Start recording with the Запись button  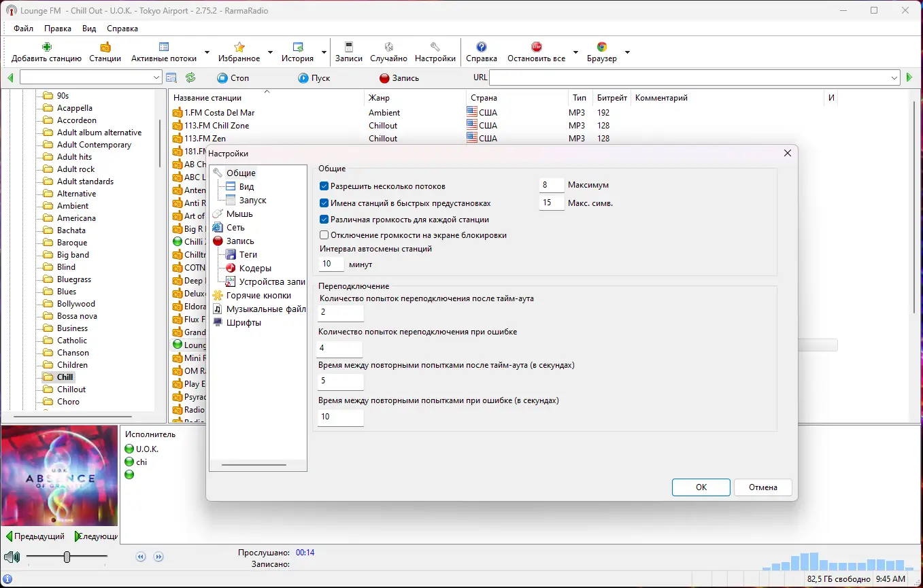[399, 78]
